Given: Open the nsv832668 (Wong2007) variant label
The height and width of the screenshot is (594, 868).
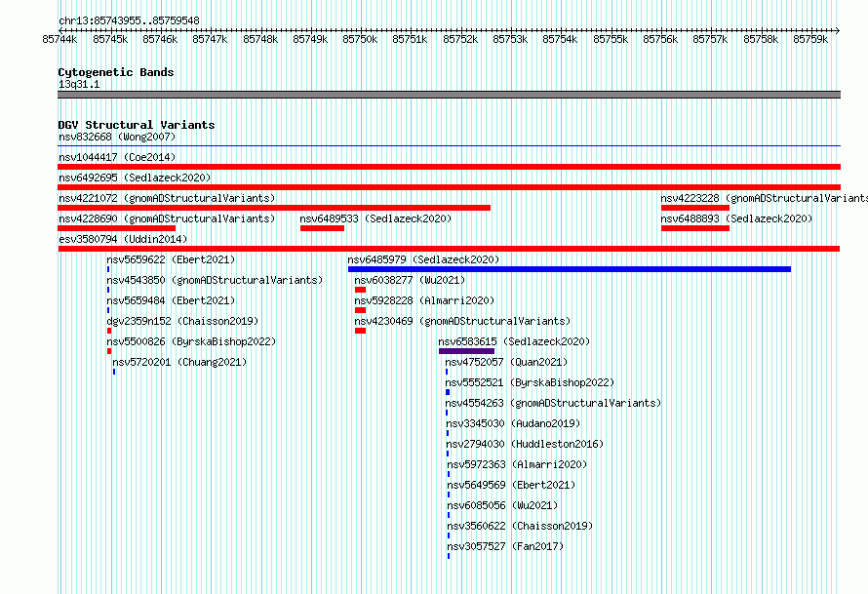Looking at the screenshot, I should coord(117,137).
